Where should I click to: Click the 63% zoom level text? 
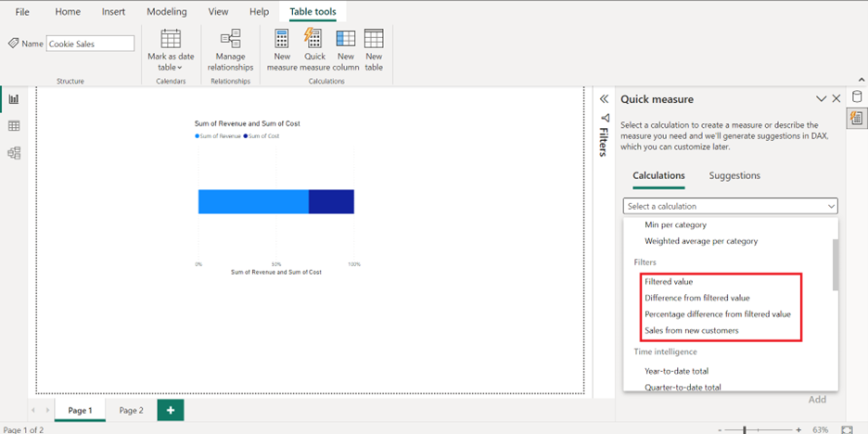(821, 429)
